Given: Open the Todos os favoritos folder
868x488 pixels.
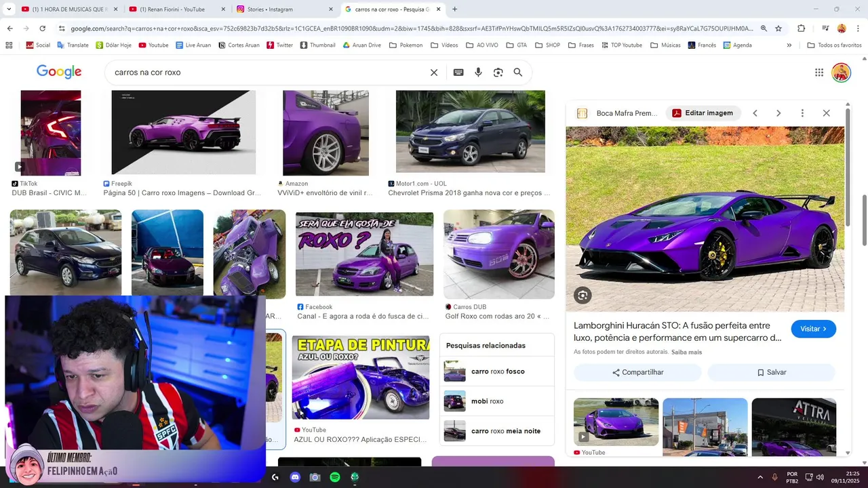Looking at the screenshot, I should [x=834, y=45].
